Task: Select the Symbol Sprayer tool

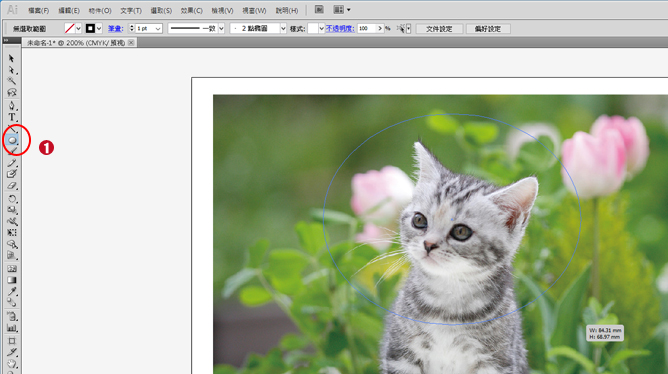Action: coord(12,316)
